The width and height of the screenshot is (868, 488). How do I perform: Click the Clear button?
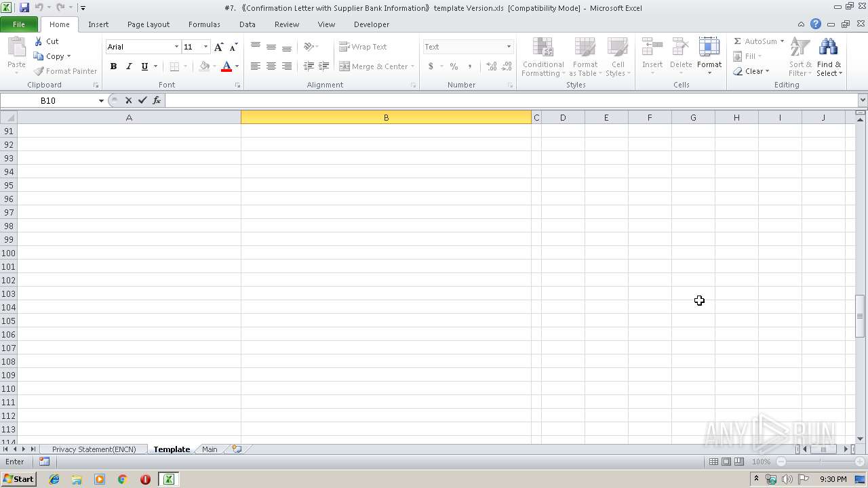click(751, 71)
